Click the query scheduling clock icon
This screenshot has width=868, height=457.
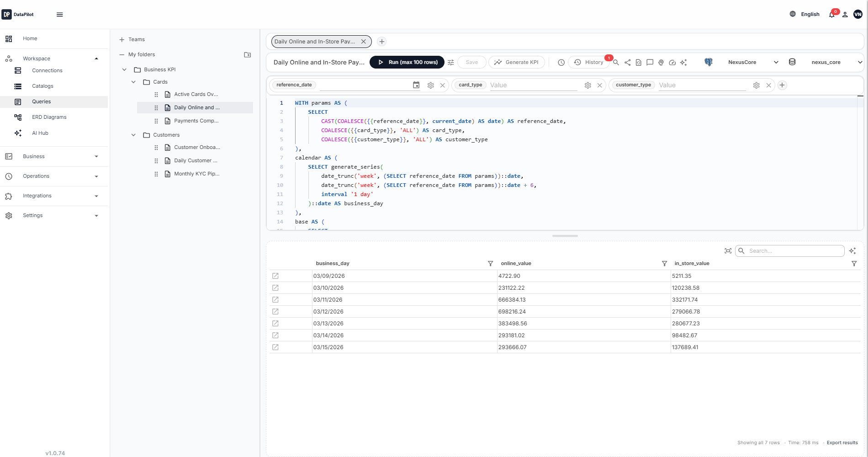tap(561, 62)
